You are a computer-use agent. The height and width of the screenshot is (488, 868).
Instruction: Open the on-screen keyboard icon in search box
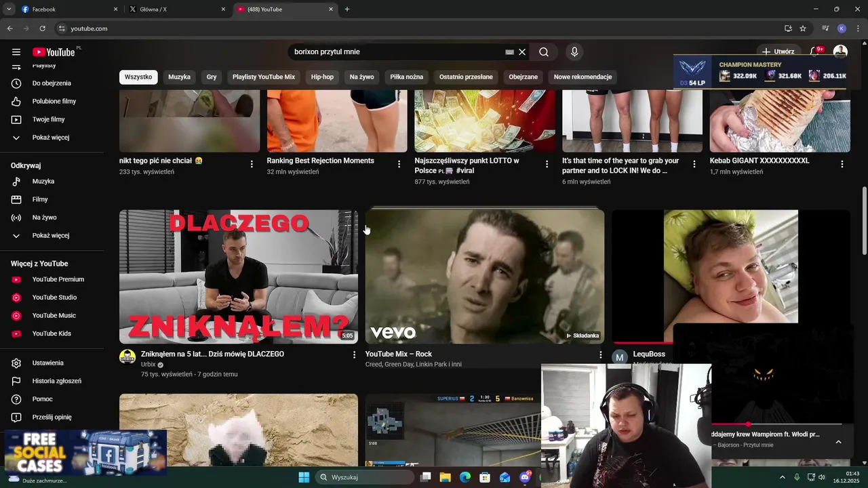[x=510, y=52]
